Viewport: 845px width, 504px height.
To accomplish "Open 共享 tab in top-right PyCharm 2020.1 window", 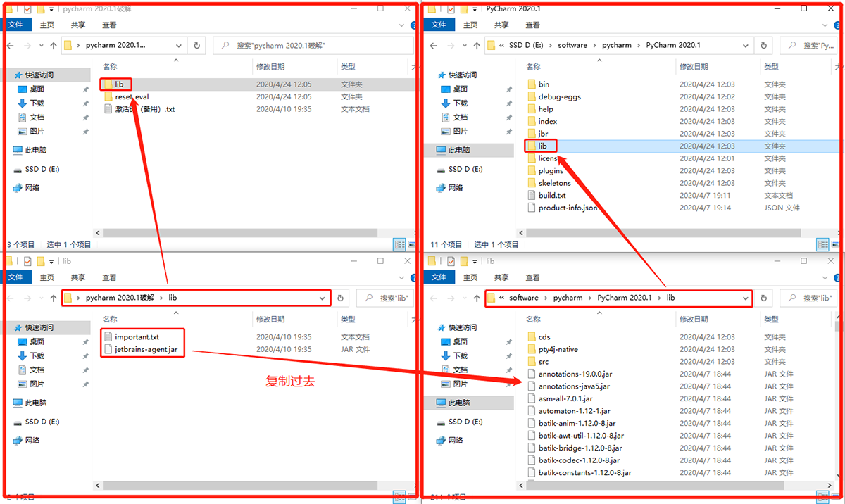I will tap(501, 25).
